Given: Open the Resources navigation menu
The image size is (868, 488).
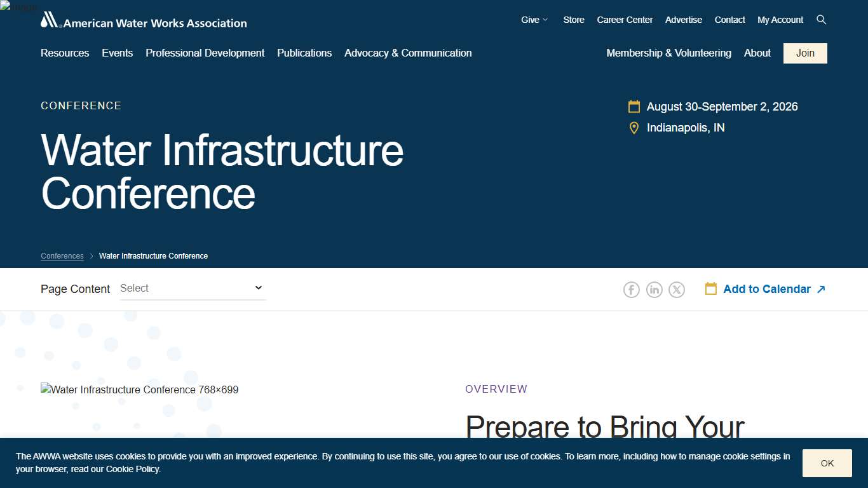Looking at the screenshot, I should [x=65, y=53].
